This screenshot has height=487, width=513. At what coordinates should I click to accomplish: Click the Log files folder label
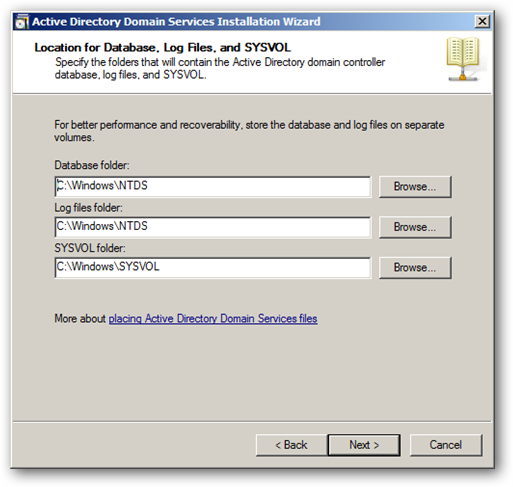tap(88, 208)
